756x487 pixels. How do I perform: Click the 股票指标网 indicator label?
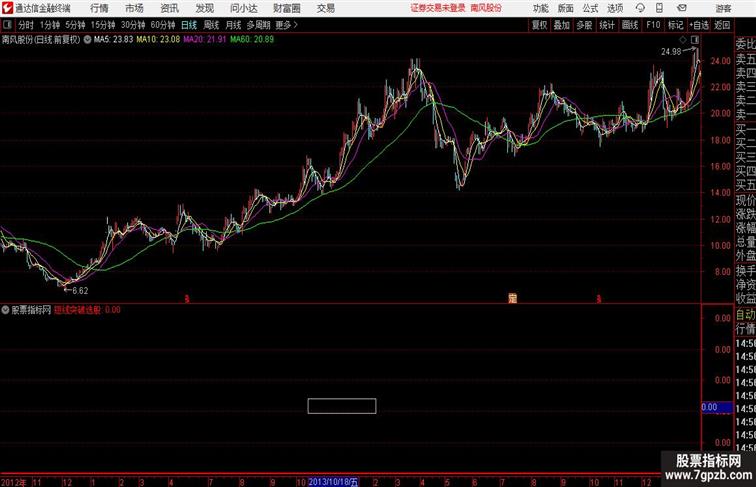(31, 310)
